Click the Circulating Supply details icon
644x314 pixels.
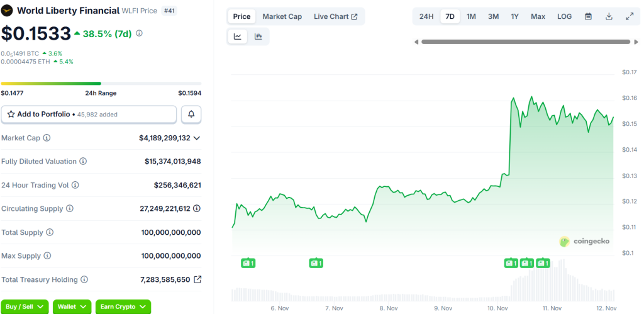point(197,208)
